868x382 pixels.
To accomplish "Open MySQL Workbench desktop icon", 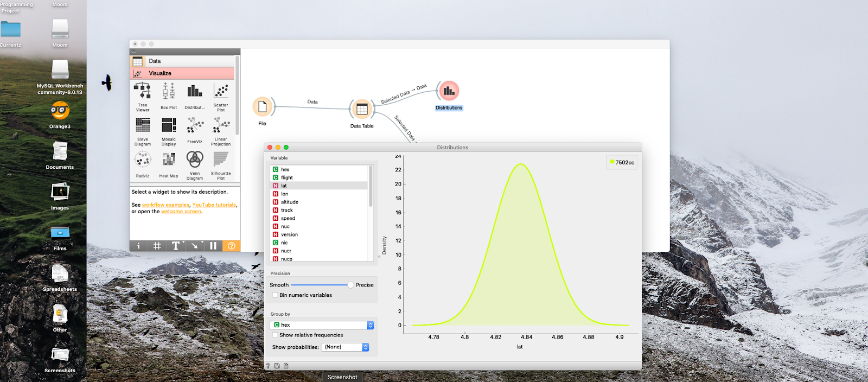I will coord(60,71).
